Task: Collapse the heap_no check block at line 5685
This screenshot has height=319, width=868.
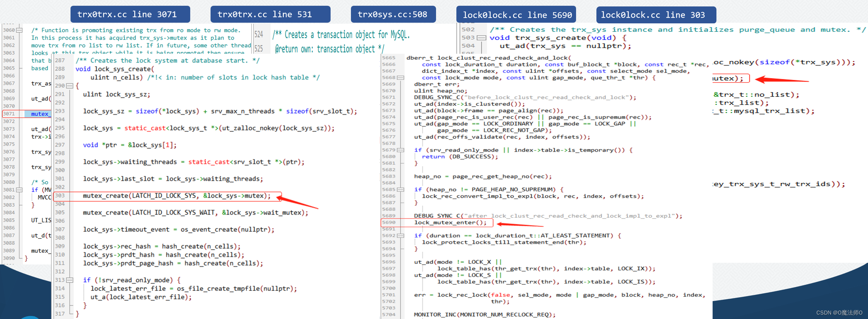Action: click(401, 189)
